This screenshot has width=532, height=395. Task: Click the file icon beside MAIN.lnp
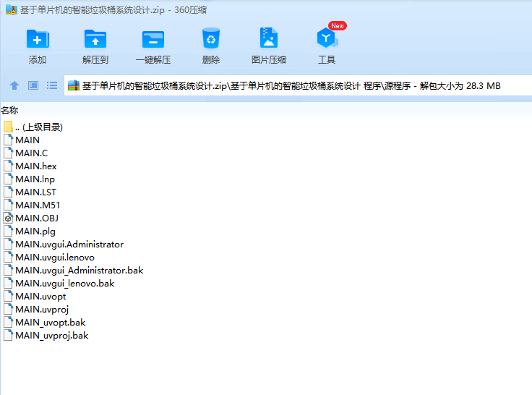pos(8,179)
